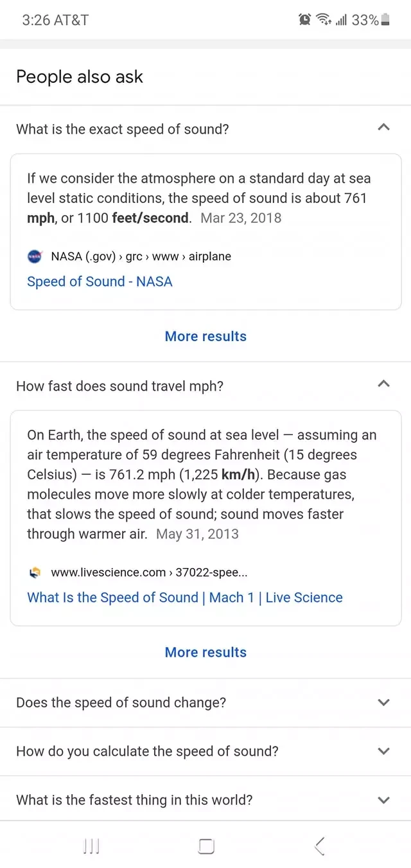Image resolution: width=411 pixels, height=868 pixels.
Task: Tap "More results" under the NASA answer
Action: [205, 336]
